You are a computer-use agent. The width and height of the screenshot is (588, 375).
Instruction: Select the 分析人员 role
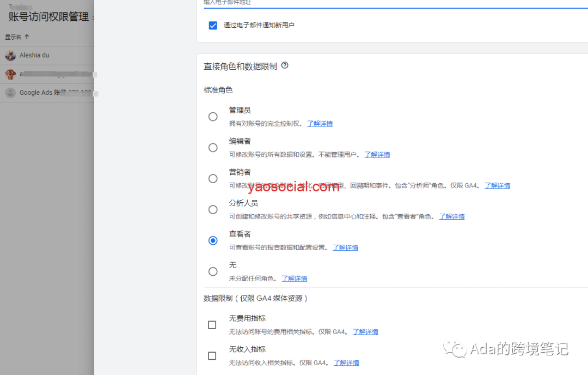click(213, 209)
